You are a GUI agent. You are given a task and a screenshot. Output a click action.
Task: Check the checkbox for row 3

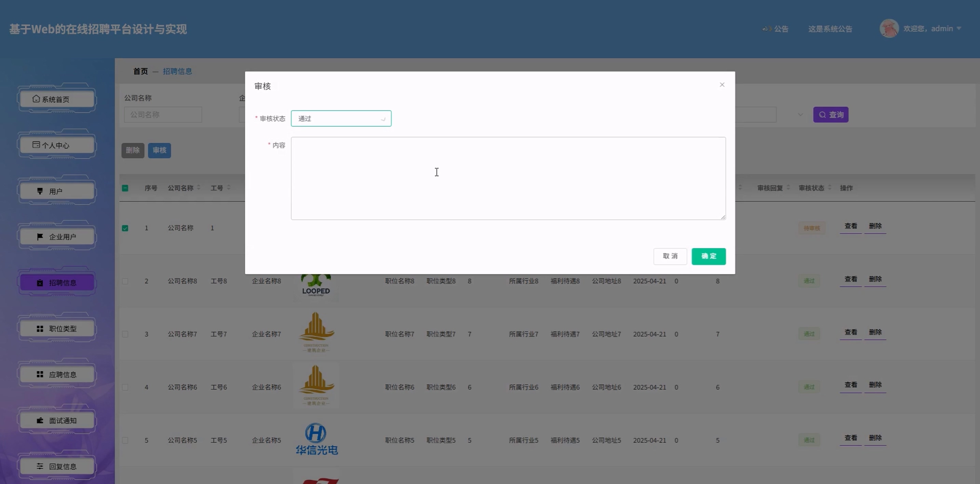(125, 334)
